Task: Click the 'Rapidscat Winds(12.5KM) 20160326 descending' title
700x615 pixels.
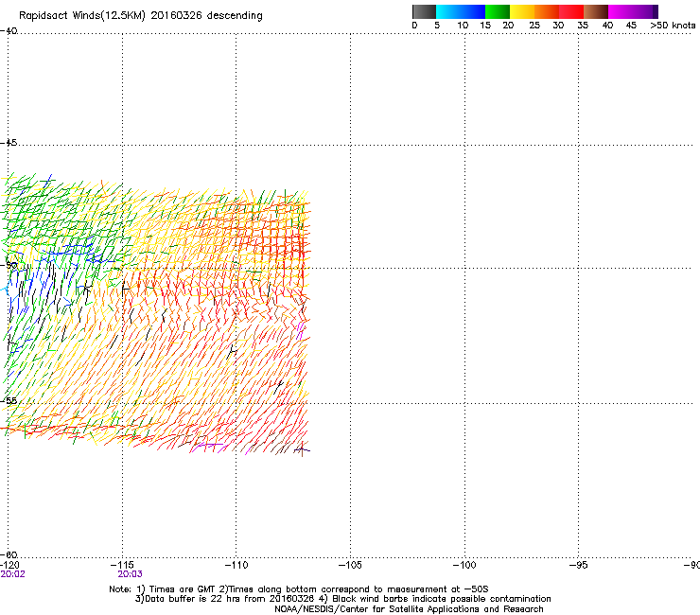Action: pos(141,16)
